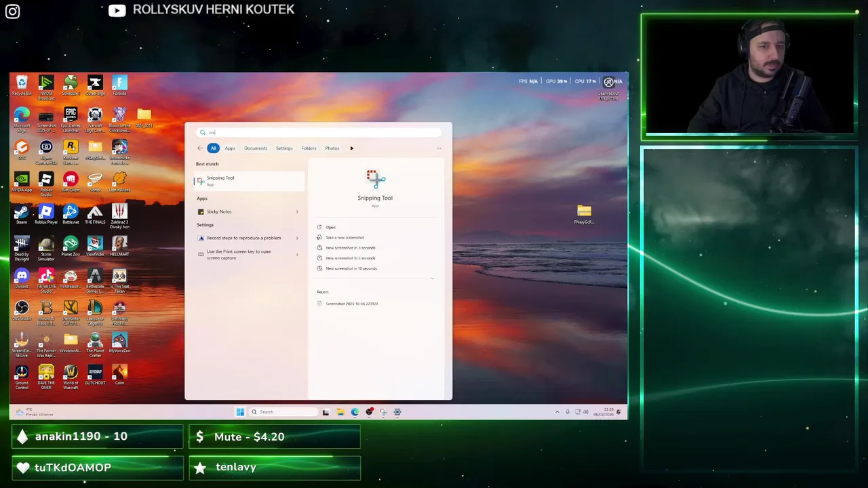Click the Instagram logo in overlay
This screenshot has height=488, width=868.
click(x=12, y=12)
